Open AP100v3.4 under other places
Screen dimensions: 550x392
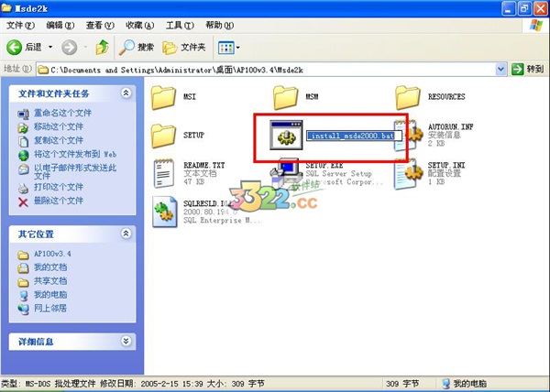coord(52,254)
